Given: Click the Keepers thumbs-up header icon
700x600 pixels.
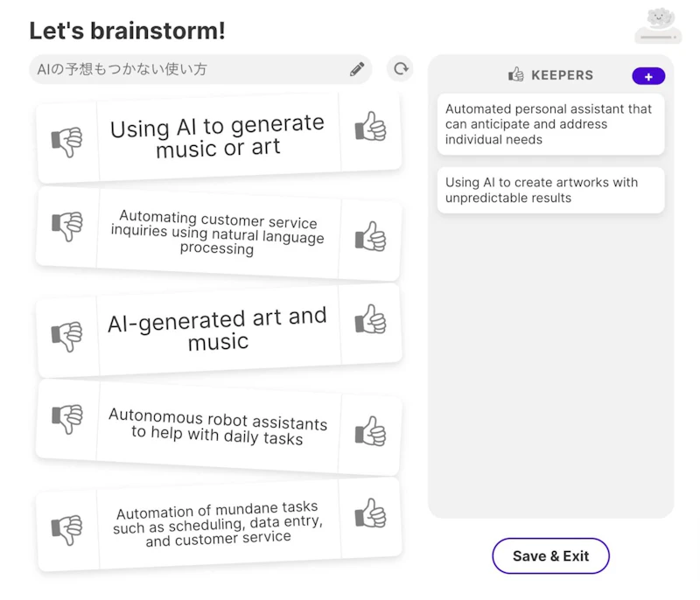Looking at the screenshot, I should (x=516, y=75).
